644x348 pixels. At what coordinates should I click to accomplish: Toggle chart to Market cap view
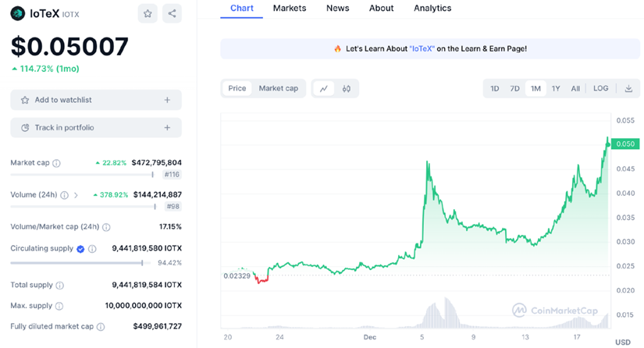[278, 89]
